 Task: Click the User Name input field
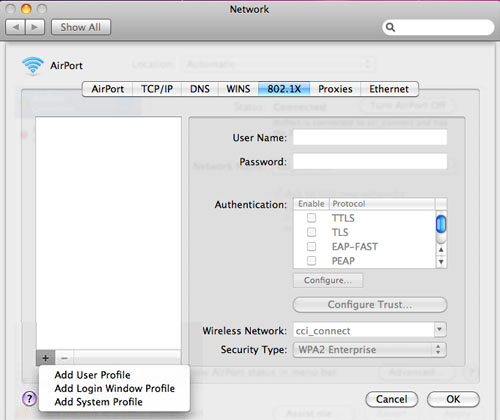(x=370, y=137)
